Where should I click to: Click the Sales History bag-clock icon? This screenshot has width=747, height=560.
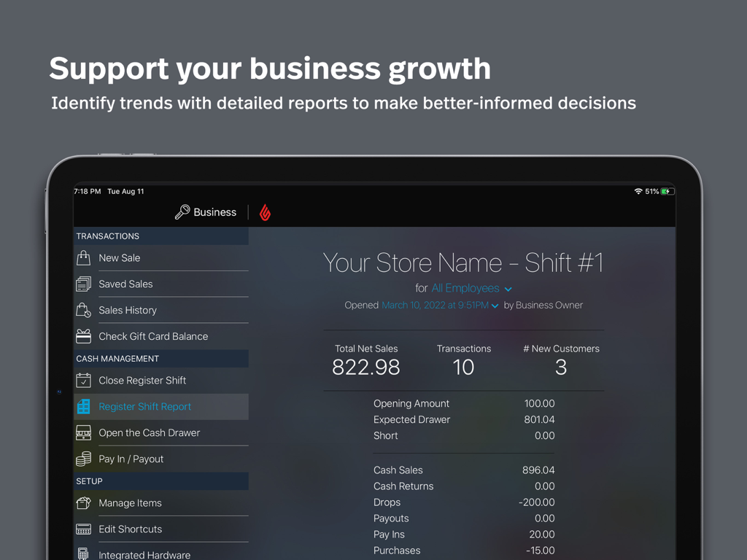(84, 310)
